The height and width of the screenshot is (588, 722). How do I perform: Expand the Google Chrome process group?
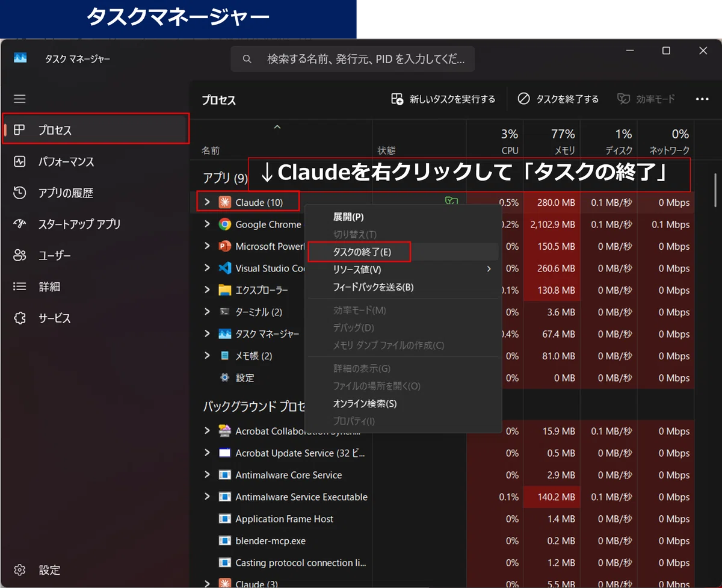207,224
